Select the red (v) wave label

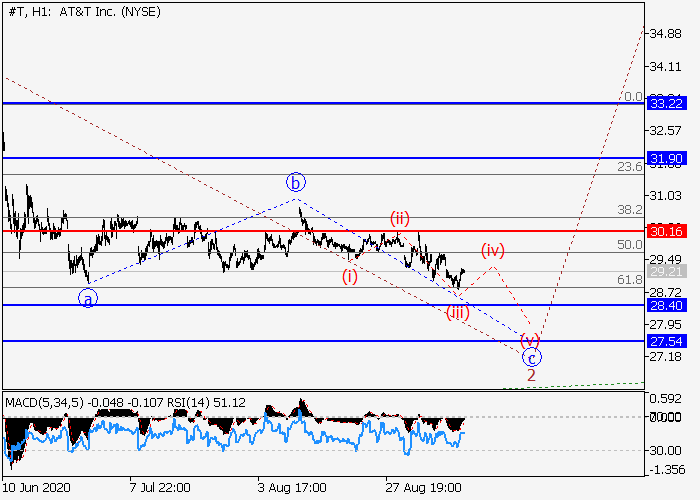tap(530, 340)
